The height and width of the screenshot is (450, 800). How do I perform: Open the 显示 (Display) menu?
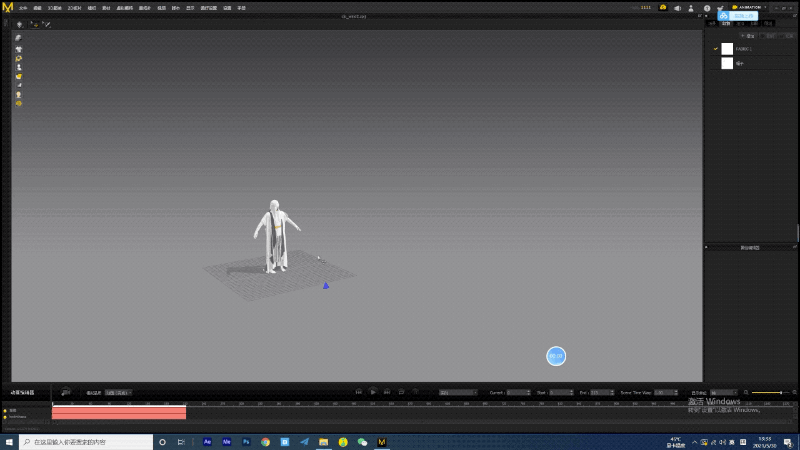pos(190,8)
